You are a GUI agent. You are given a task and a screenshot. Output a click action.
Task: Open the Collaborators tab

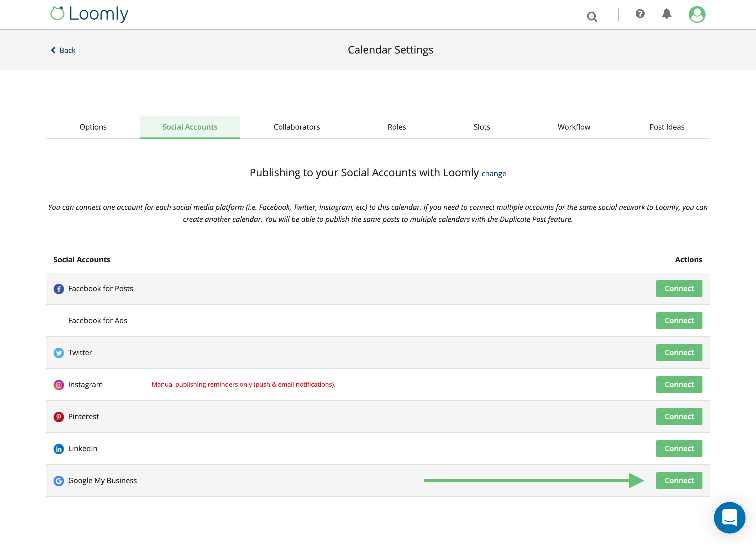[x=297, y=127]
